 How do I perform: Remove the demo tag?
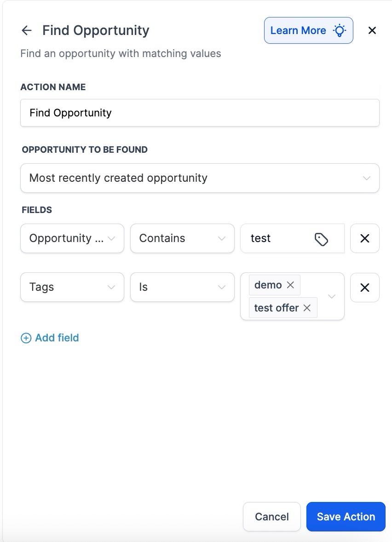(x=290, y=285)
